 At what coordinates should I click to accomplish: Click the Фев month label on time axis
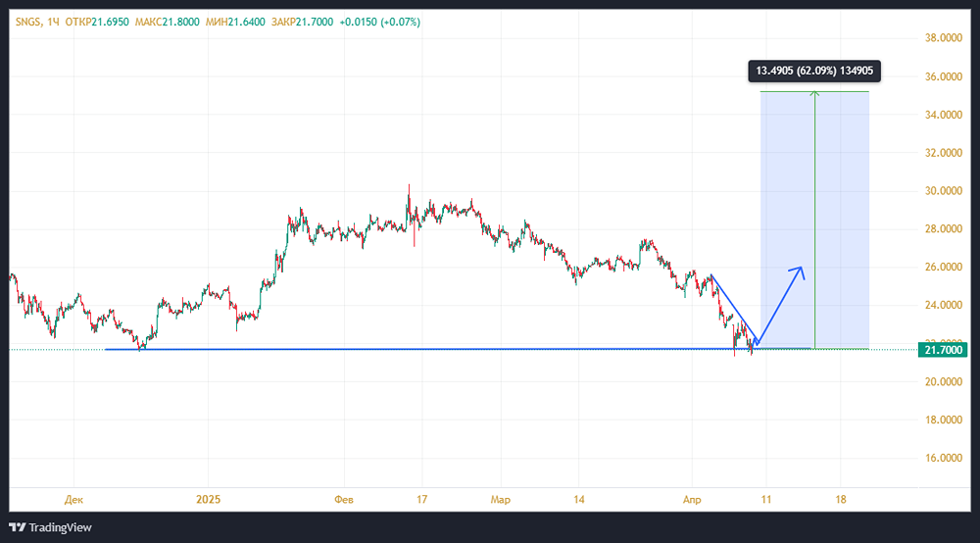[x=344, y=500]
